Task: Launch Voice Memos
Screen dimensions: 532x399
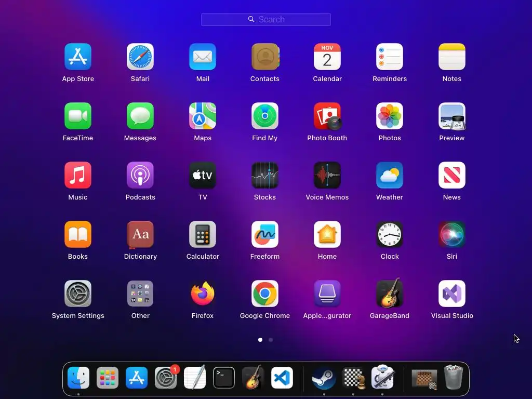Action: point(327,175)
